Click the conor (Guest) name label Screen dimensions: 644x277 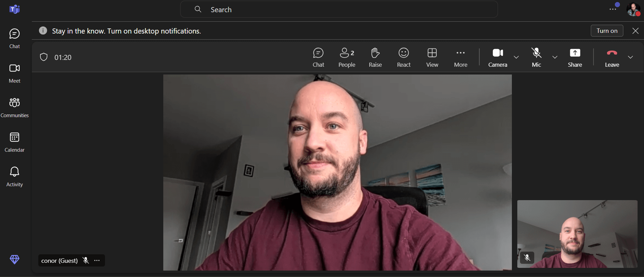pyautogui.click(x=60, y=261)
